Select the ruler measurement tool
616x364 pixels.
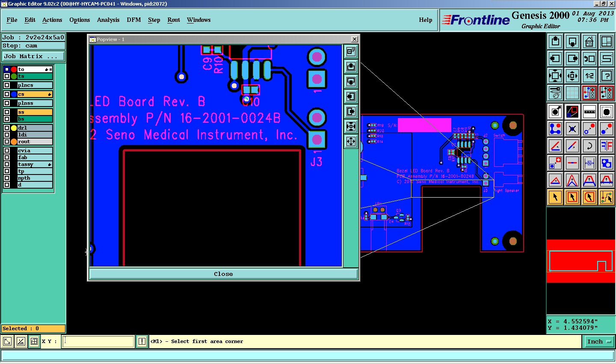point(589,112)
